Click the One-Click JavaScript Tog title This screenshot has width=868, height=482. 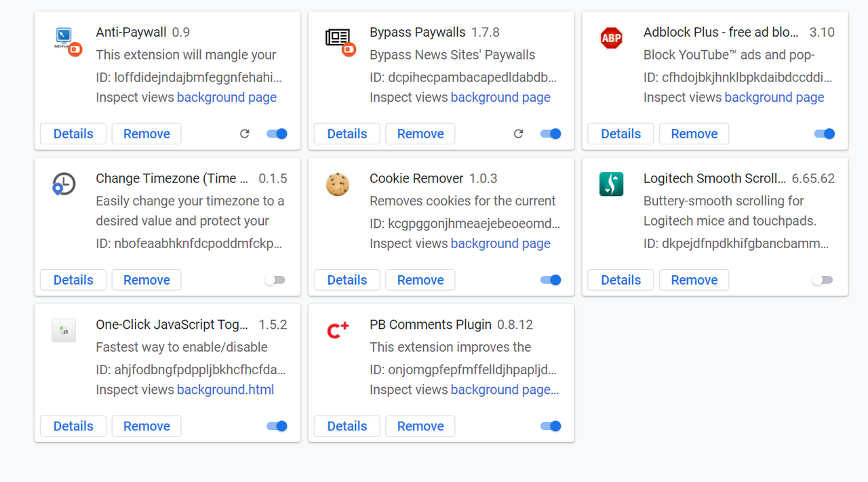point(172,325)
